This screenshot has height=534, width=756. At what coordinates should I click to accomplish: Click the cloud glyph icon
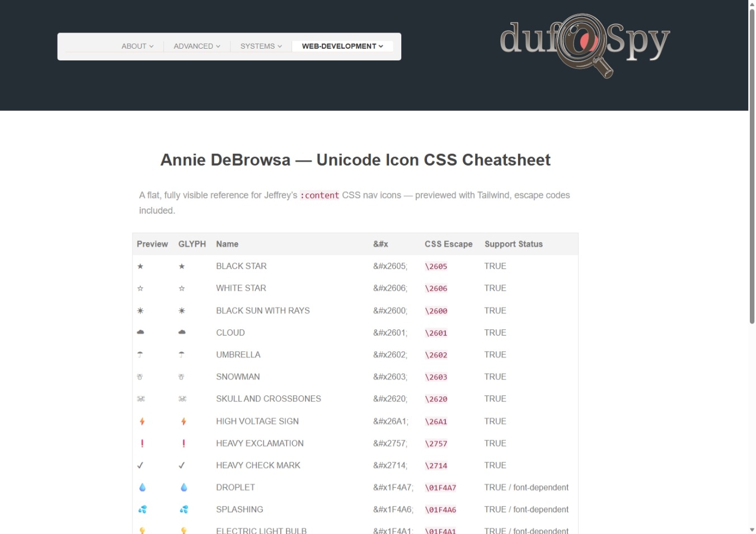(x=182, y=332)
